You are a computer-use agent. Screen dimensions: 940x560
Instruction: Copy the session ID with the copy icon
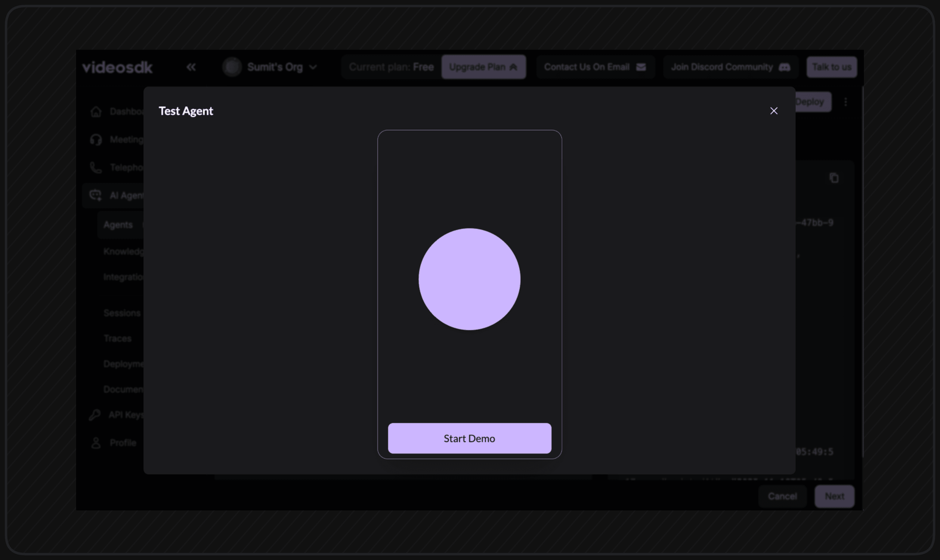[834, 178]
